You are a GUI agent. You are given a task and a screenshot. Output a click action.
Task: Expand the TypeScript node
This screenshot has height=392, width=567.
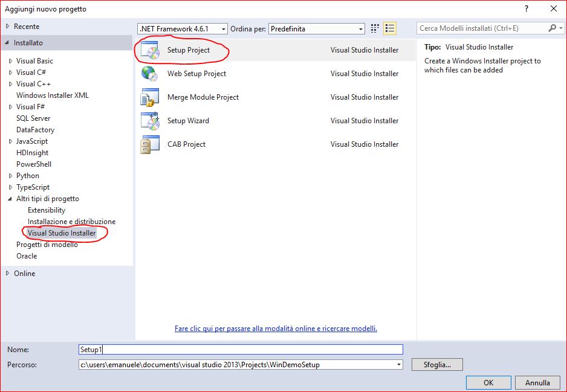(x=10, y=187)
